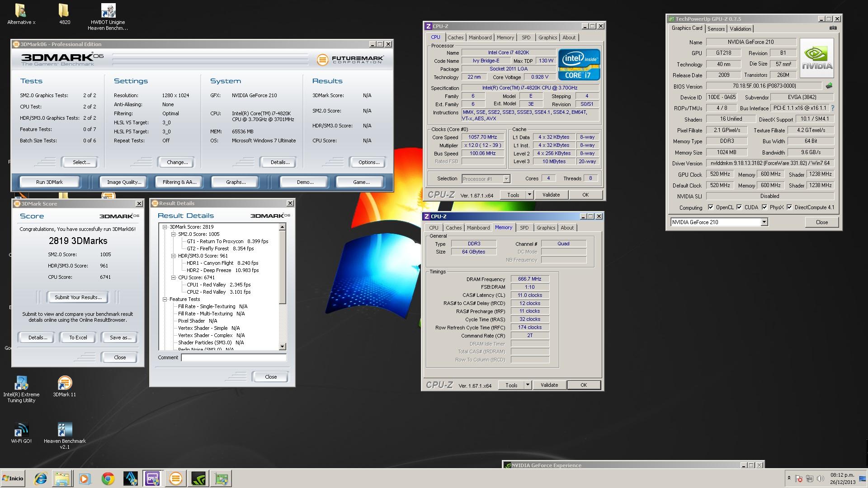Click the Close button in GPU-Z
The height and width of the screenshot is (488, 868).
pyautogui.click(x=821, y=222)
